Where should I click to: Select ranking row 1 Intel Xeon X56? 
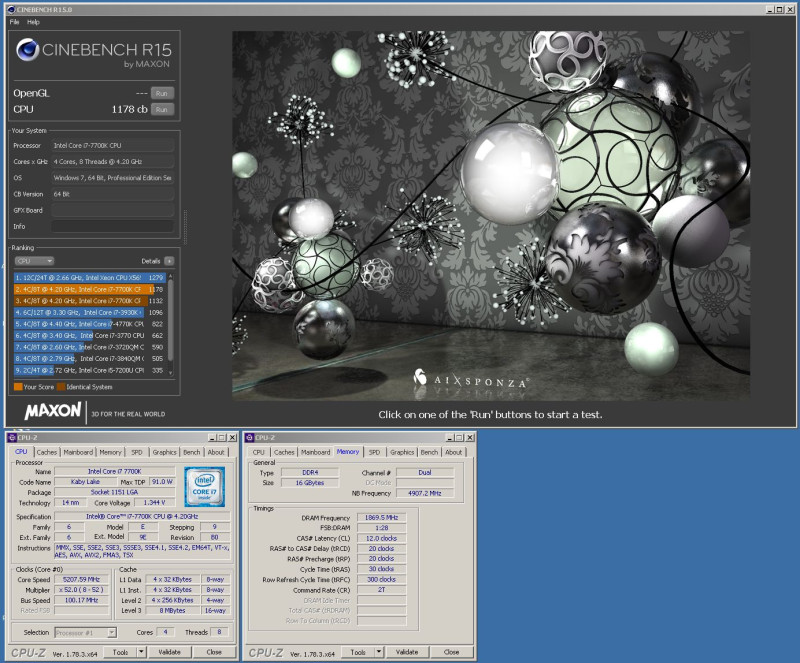coord(89,278)
